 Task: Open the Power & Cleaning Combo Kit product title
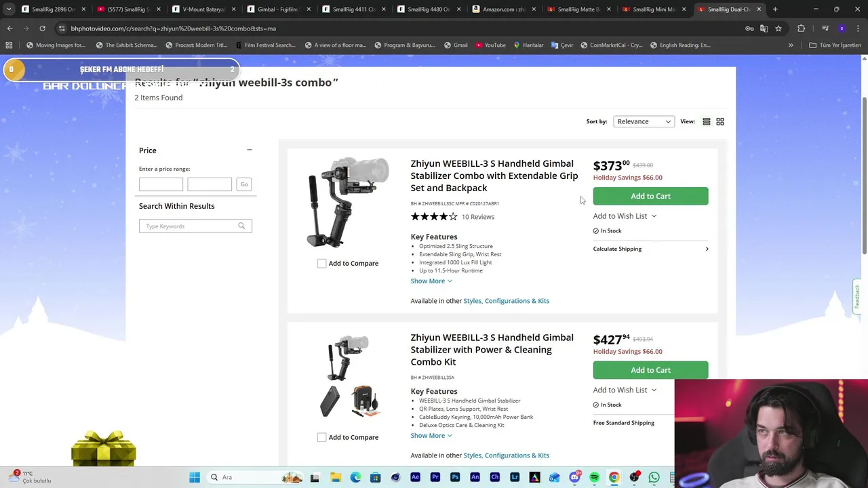click(x=492, y=350)
